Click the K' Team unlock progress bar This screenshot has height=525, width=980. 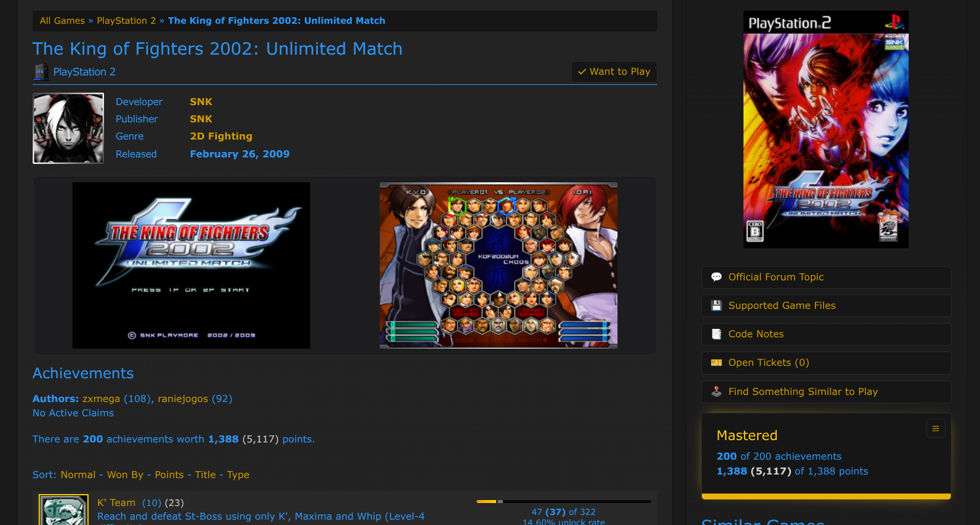tap(564, 502)
